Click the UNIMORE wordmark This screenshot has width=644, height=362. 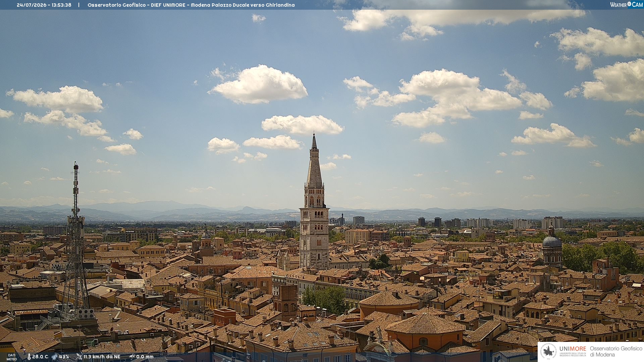[573, 349]
